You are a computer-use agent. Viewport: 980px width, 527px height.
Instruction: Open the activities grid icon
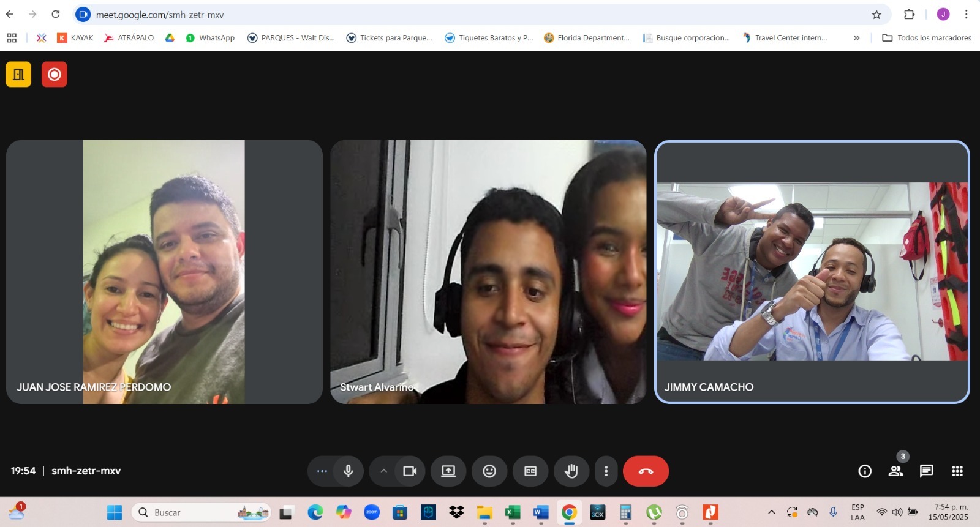coord(957,471)
